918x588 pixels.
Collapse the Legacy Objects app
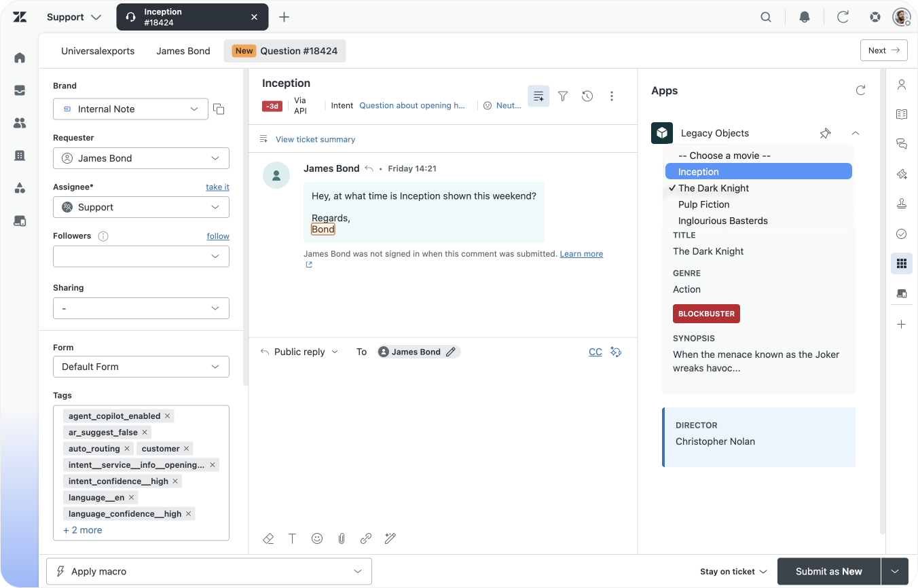[x=856, y=133]
